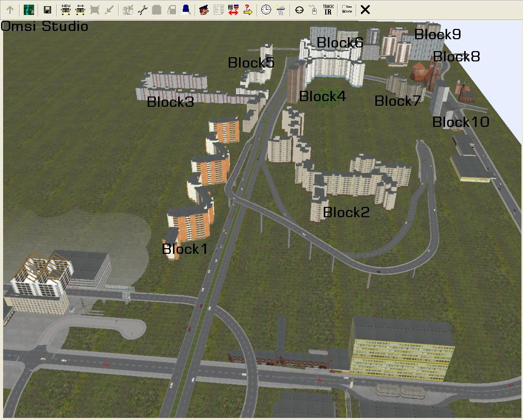Place a new bus with NEW icon

pyautogui.click(x=66, y=10)
